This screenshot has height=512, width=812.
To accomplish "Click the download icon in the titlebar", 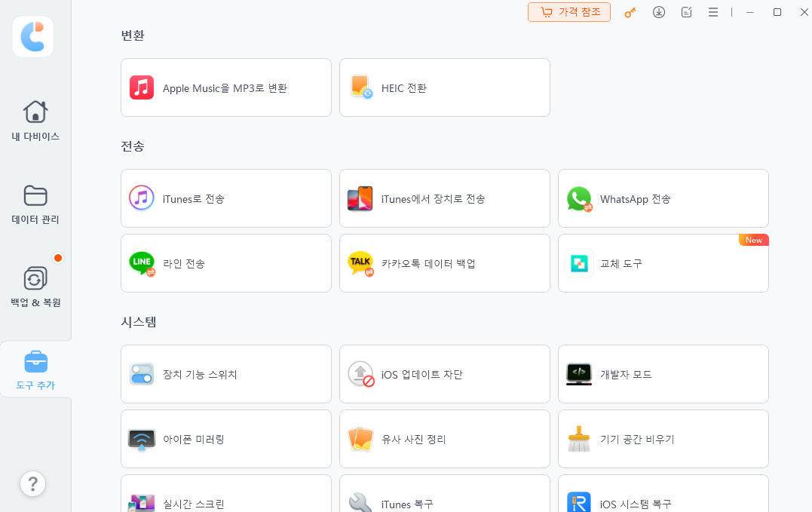I will (659, 12).
